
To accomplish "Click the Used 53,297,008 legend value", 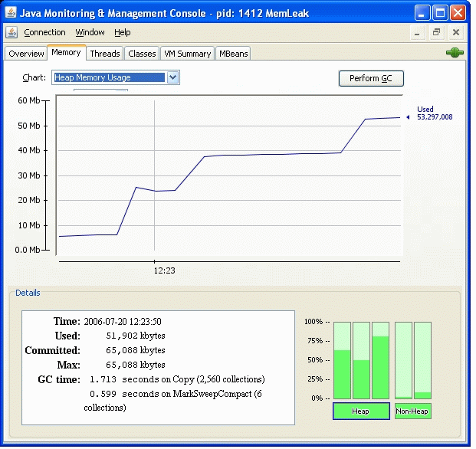I will click(435, 113).
